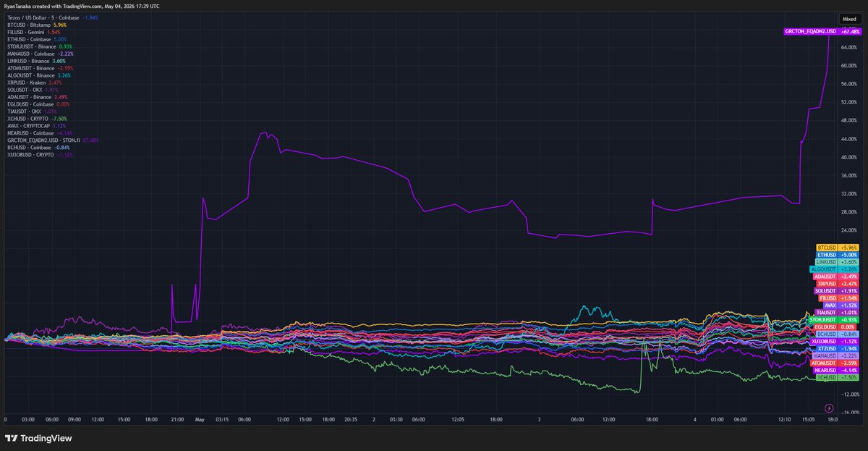Select the EGLDUSD · Coinbase legend row
Viewport: 868px width, 451px height.
tap(38, 104)
